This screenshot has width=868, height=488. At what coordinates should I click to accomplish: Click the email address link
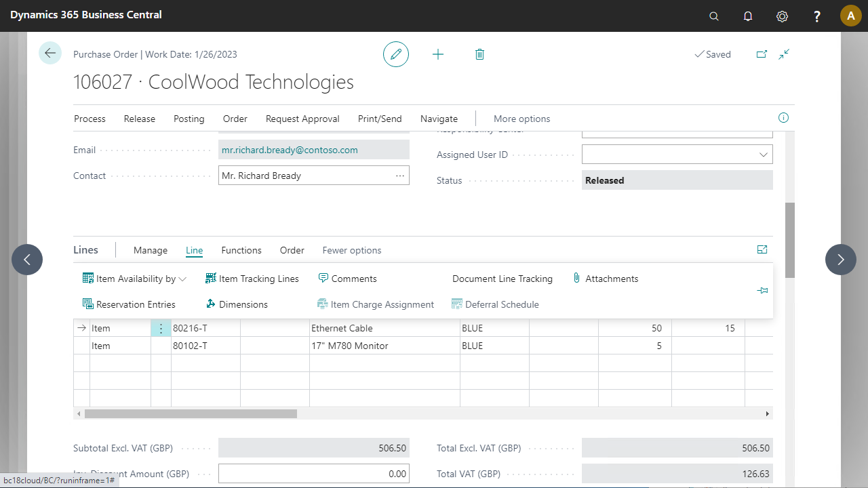click(290, 150)
